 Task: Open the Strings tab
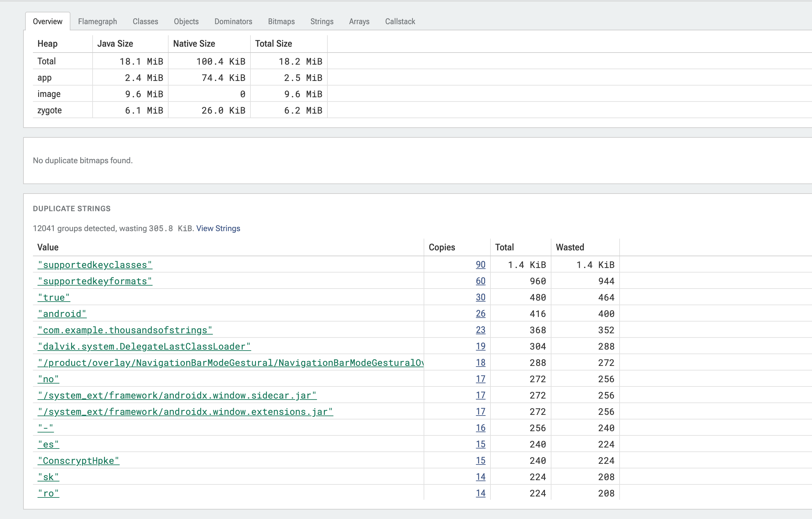click(x=322, y=22)
